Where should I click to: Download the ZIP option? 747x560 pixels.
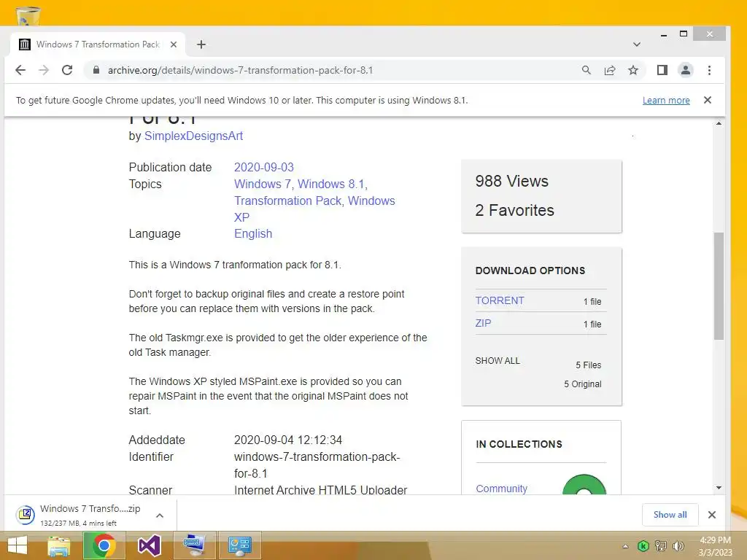click(x=483, y=323)
